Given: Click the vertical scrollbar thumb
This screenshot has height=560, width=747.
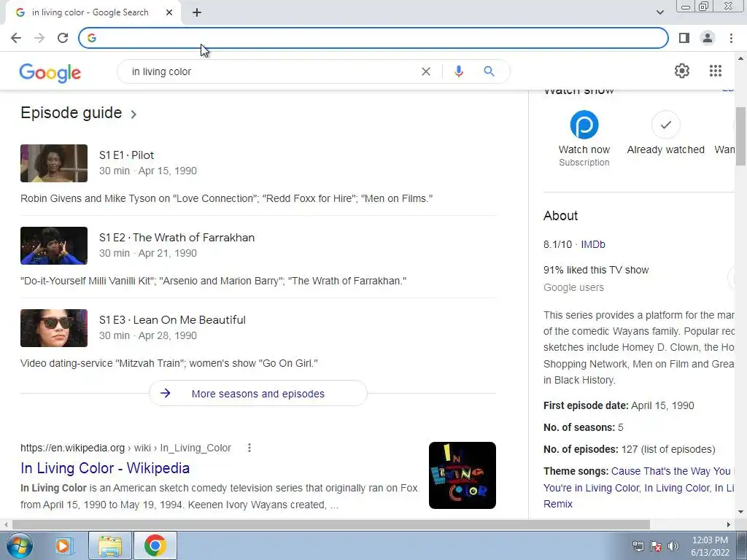Looking at the screenshot, I should point(740,136).
